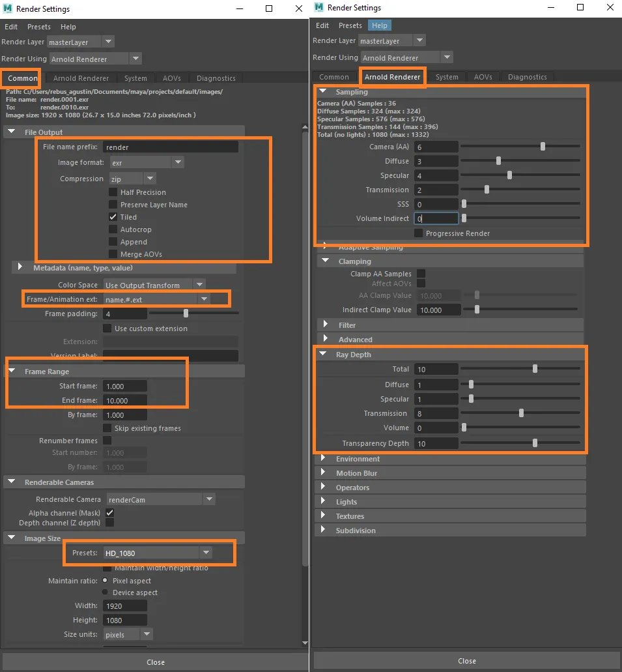Toggle the Renumber frames checkbox
Image resolution: width=622 pixels, height=672 pixels.
pyautogui.click(x=107, y=441)
